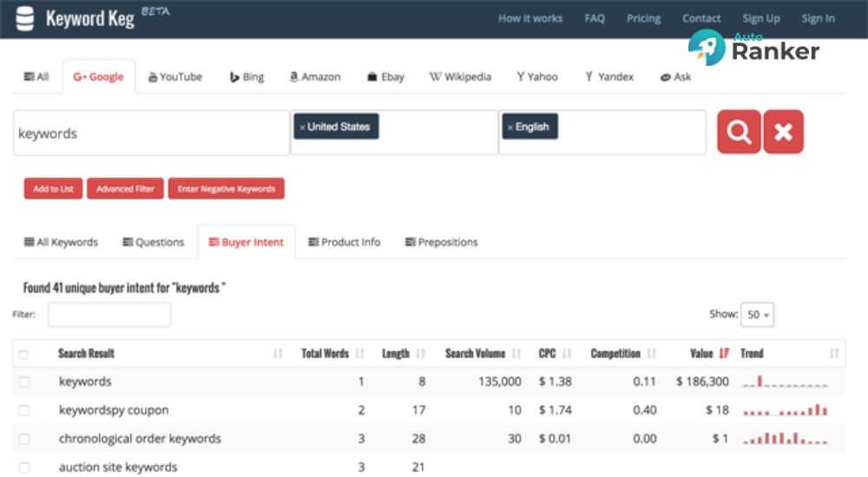Click the Sign In link
The height and width of the screenshot is (477, 868).
click(819, 18)
